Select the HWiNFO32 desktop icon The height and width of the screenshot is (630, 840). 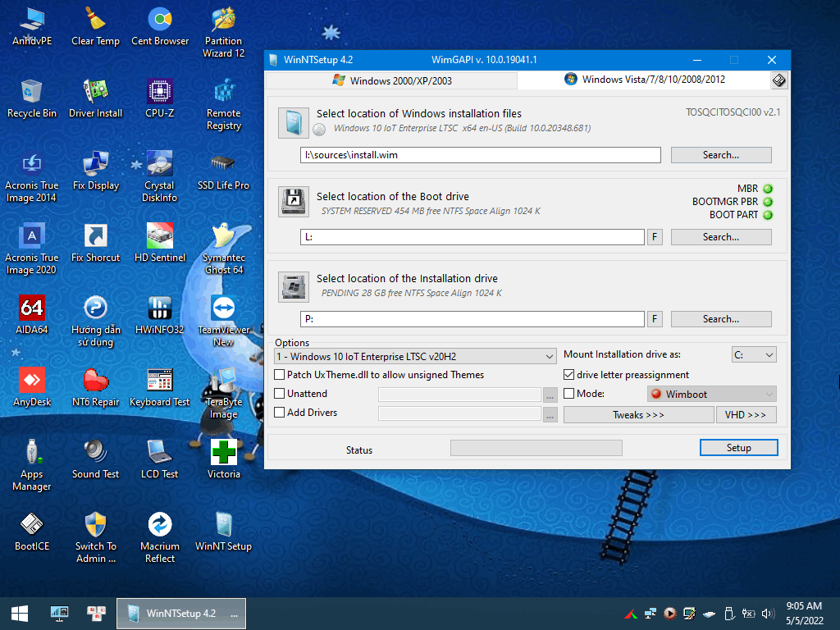point(160,316)
